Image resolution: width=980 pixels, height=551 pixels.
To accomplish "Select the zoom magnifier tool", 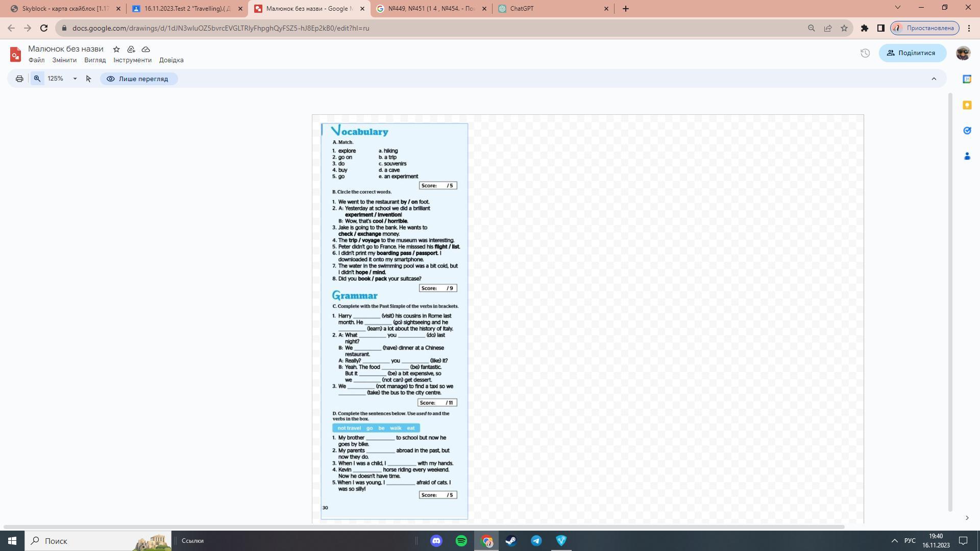I will [37, 79].
